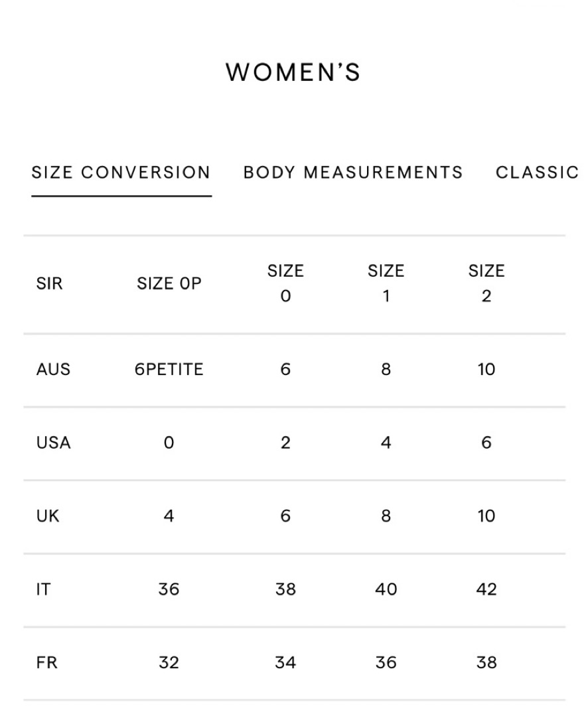The height and width of the screenshot is (728, 584).
Task: Select the UK row label
Action: [48, 516]
